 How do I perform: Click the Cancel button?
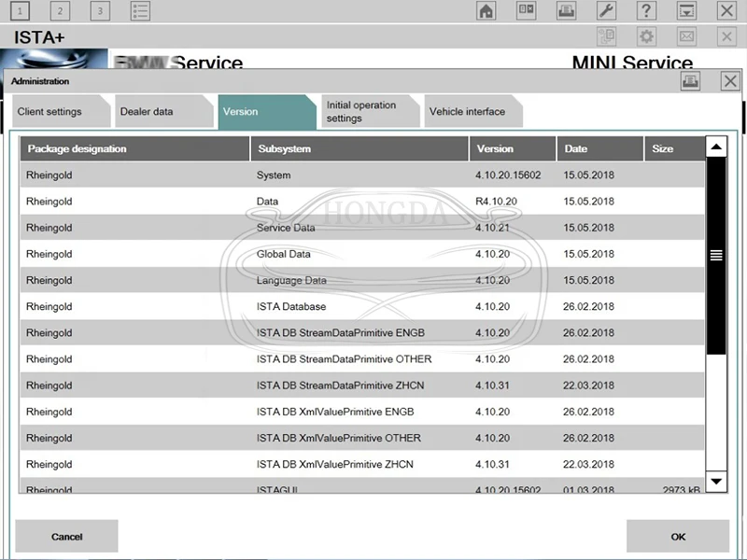tap(66, 536)
